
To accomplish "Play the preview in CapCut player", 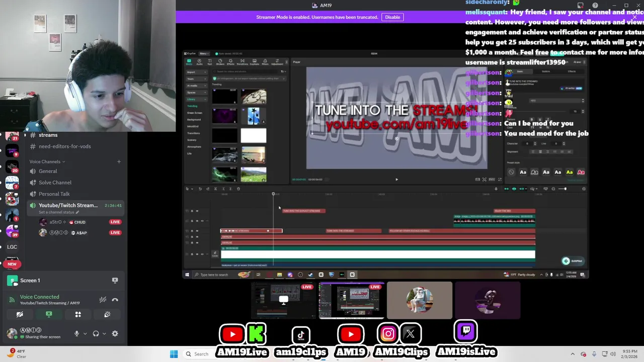I will coord(396,179).
